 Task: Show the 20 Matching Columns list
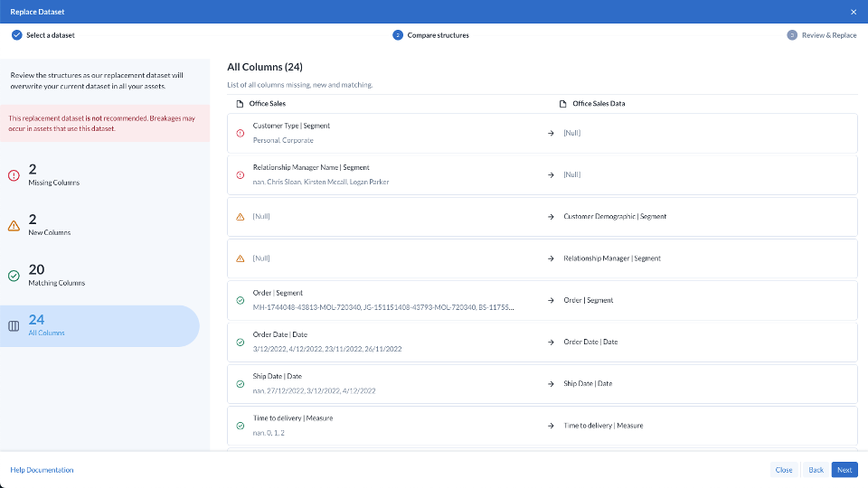click(56, 276)
